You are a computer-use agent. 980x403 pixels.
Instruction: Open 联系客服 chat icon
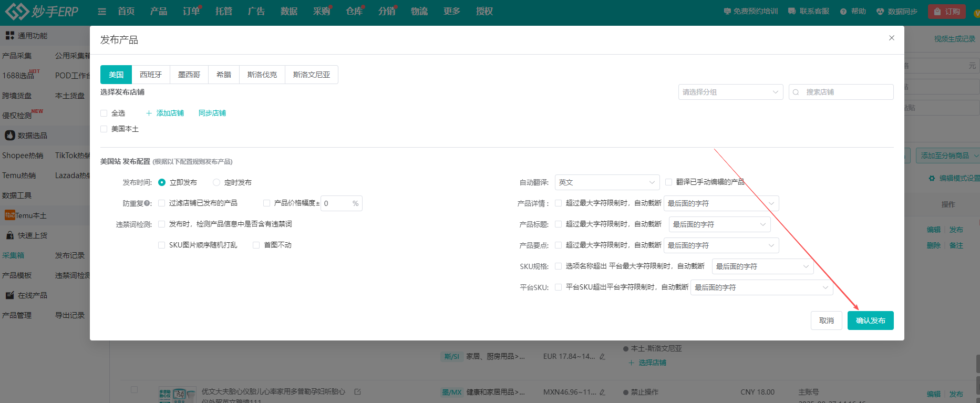tap(792, 11)
